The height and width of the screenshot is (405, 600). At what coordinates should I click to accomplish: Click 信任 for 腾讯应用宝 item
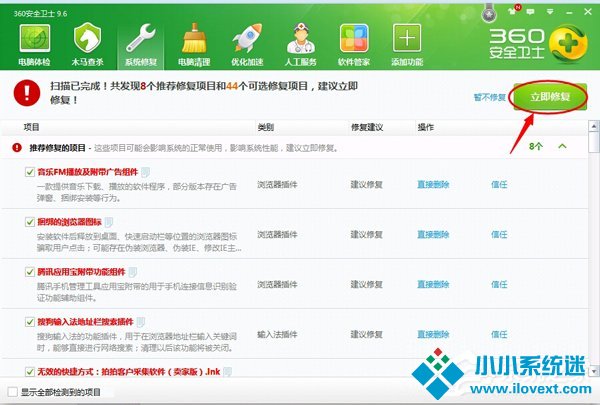pos(499,284)
